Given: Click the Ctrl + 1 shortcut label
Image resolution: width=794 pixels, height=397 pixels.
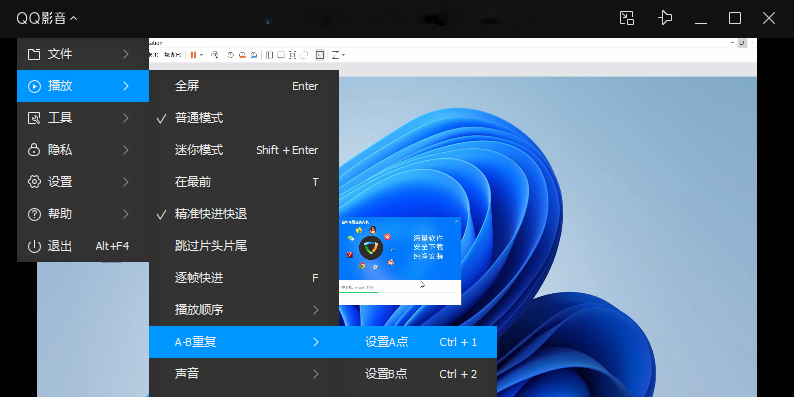Looking at the screenshot, I should [x=458, y=342].
